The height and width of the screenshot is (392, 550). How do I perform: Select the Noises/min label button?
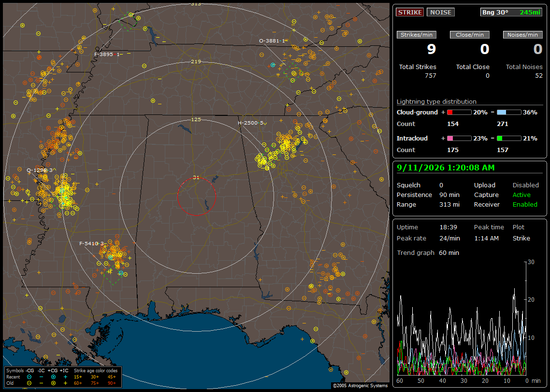click(x=522, y=35)
